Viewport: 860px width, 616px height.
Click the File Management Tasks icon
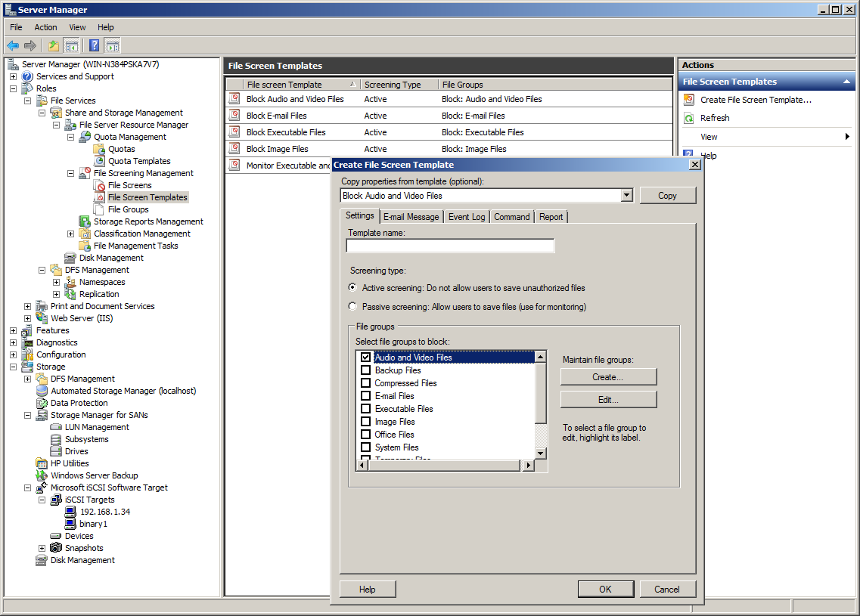point(85,246)
